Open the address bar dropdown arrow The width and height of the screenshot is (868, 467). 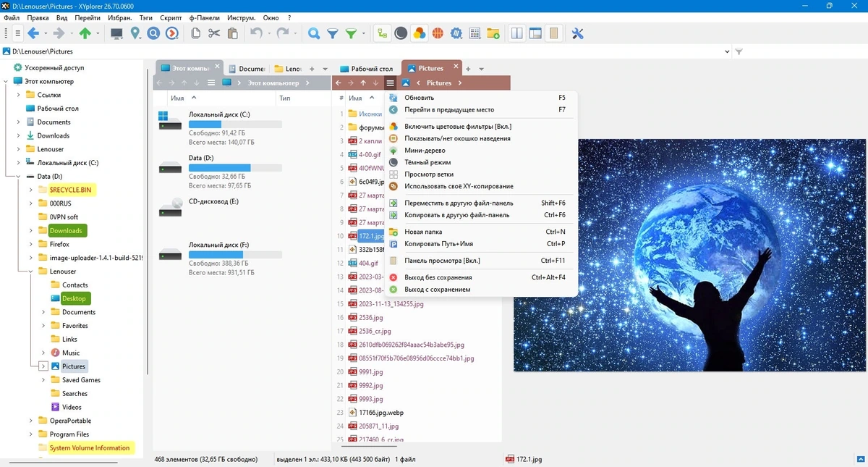coord(727,51)
